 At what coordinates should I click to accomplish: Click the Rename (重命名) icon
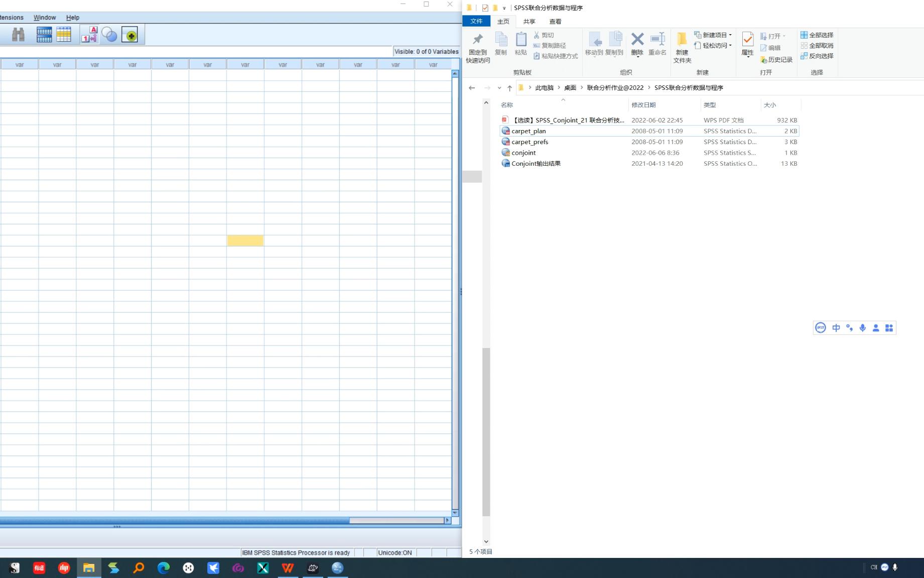[657, 44]
